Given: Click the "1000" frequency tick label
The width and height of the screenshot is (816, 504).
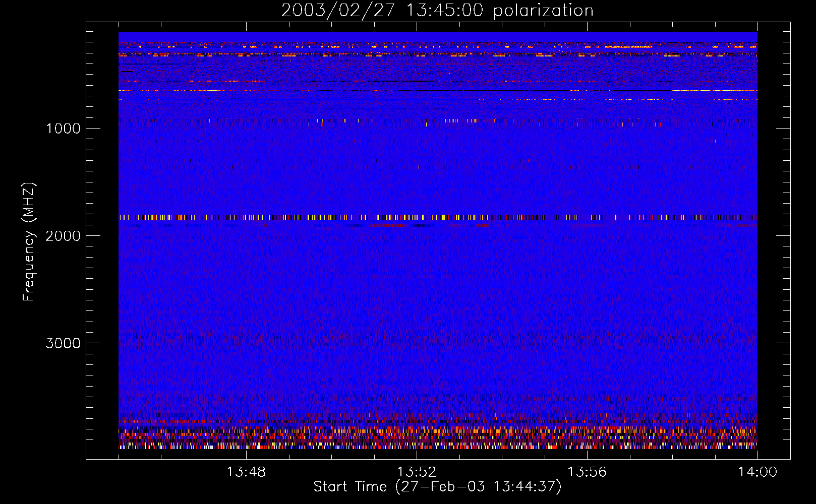Looking at the screenshot, I should tap(63, 129).
